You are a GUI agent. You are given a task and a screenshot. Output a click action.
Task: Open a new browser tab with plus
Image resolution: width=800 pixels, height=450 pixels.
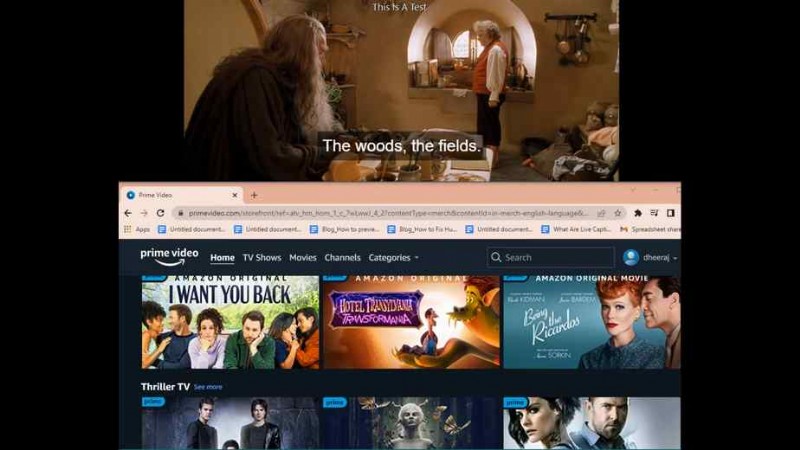[254, 195]
